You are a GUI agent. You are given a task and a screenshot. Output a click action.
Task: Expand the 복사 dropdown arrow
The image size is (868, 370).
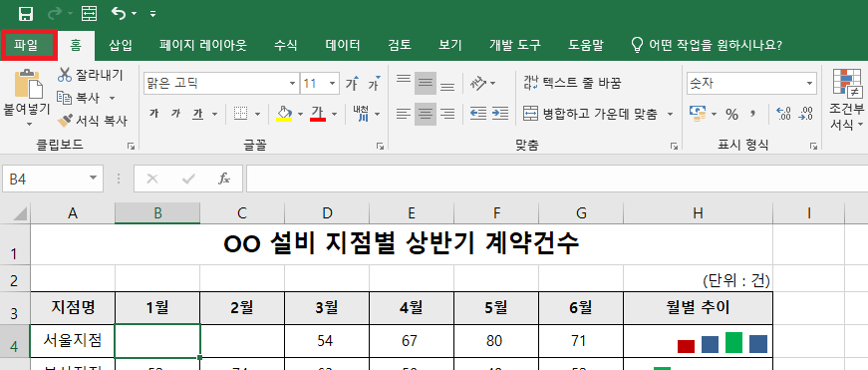pos(112,99)
